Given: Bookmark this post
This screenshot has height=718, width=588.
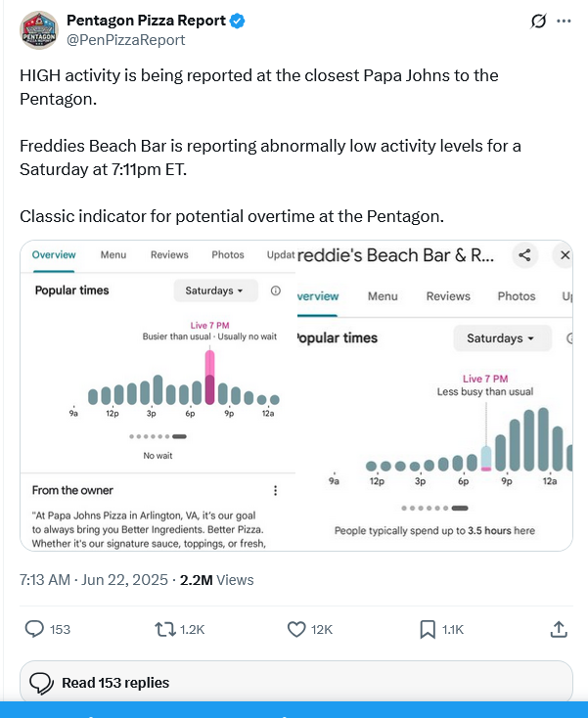Looking at the screenshot, I should 428,629.
